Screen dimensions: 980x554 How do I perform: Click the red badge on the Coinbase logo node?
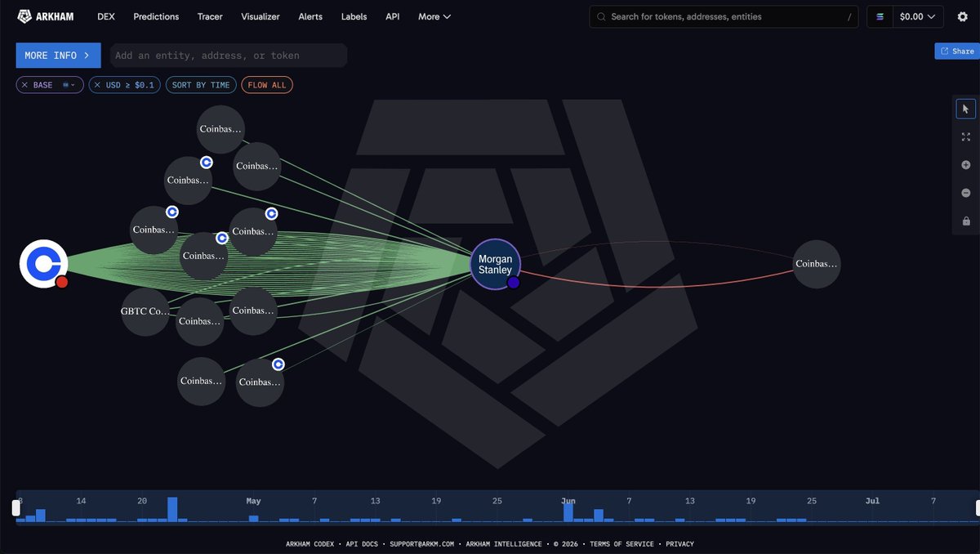62,282
